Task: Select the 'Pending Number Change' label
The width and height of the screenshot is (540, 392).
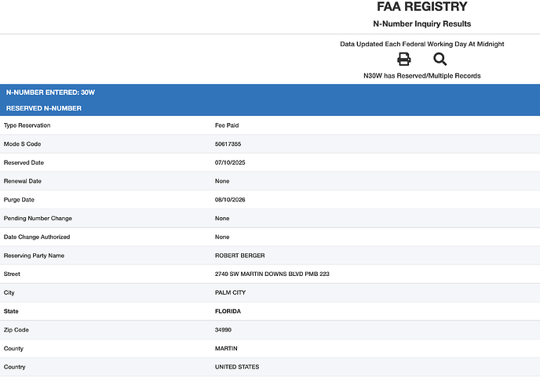Action: 38,219
